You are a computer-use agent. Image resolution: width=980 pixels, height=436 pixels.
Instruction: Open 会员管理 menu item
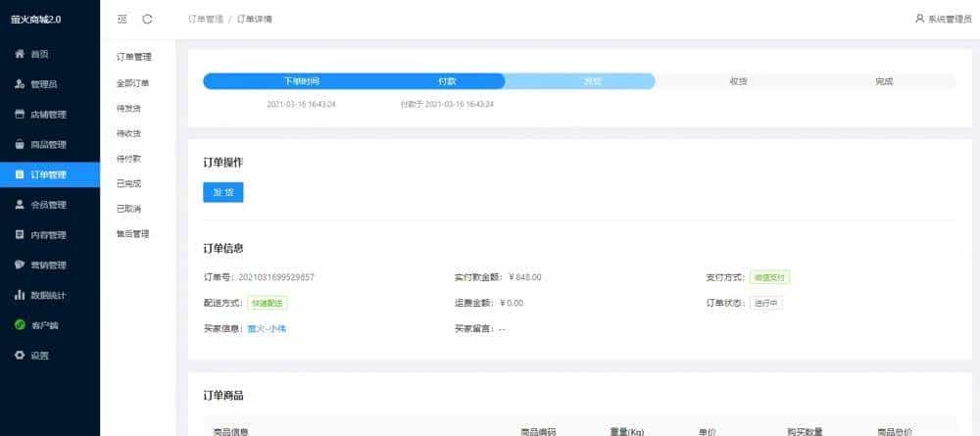click(49, 204)
